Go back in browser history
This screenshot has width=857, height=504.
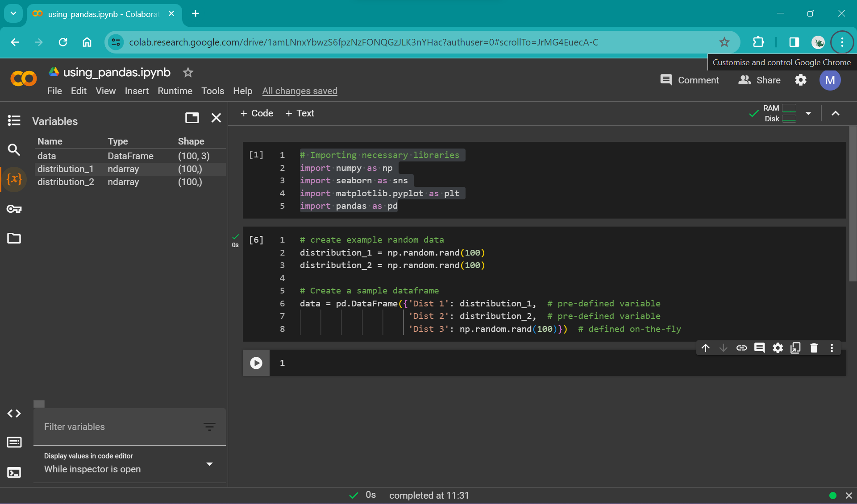pos(15,42)
